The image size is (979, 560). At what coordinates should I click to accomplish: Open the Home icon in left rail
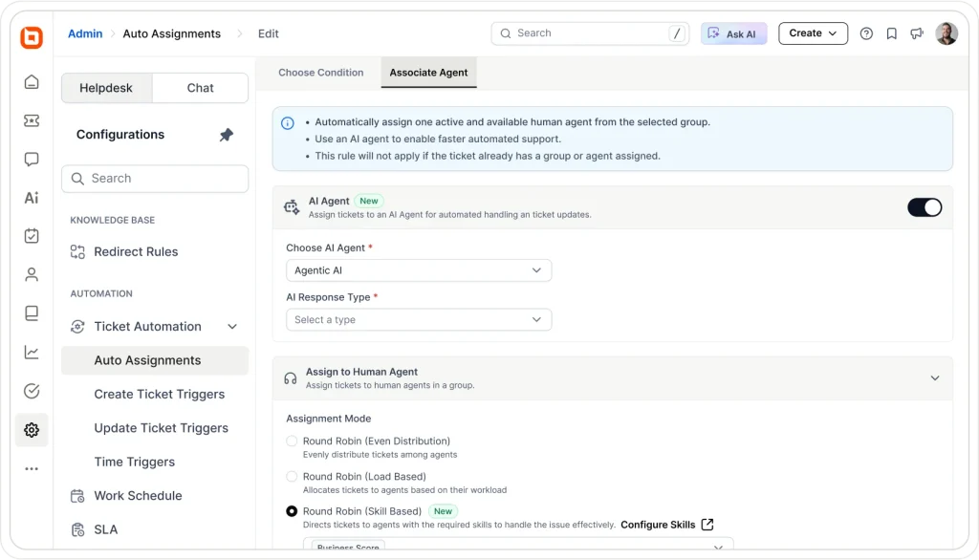32,82
